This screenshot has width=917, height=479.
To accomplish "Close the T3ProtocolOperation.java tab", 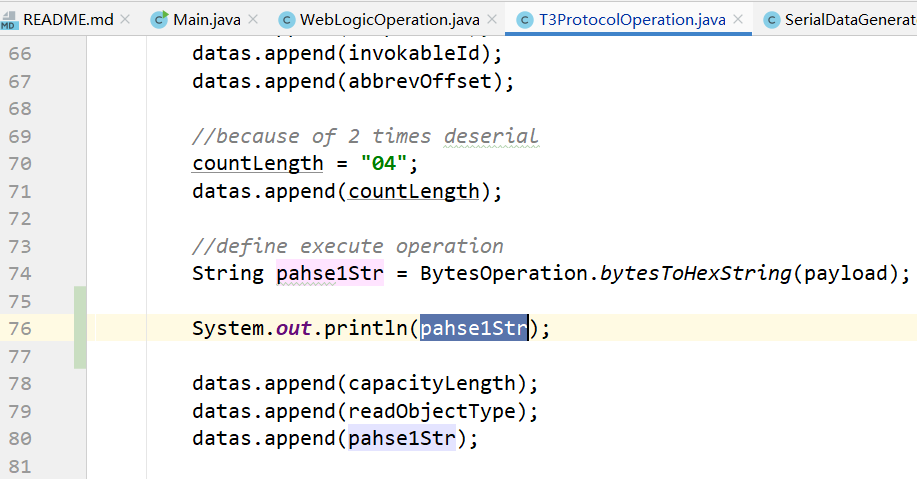I will point(738,19).
